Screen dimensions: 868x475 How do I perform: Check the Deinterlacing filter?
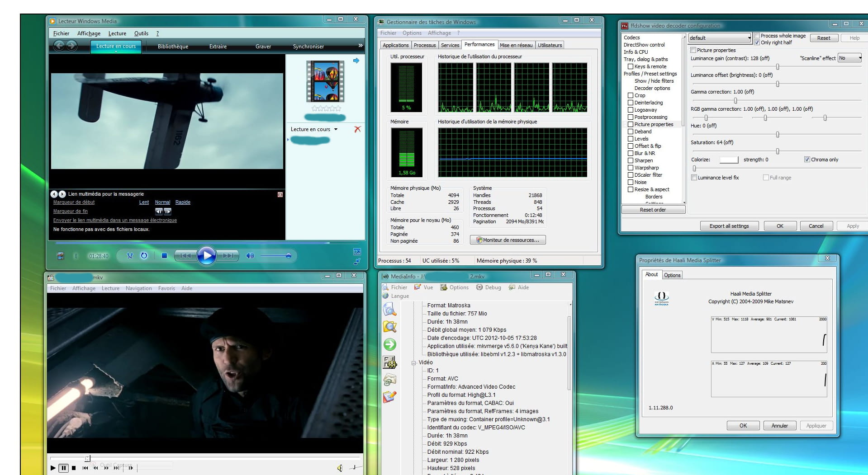pyautogui.click(x=631, y=103)
